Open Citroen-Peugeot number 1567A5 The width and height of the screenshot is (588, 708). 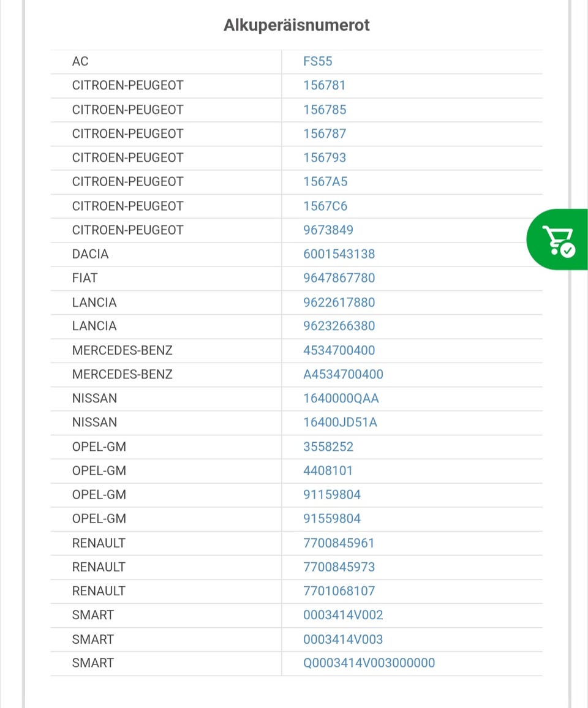coord(325,182)
